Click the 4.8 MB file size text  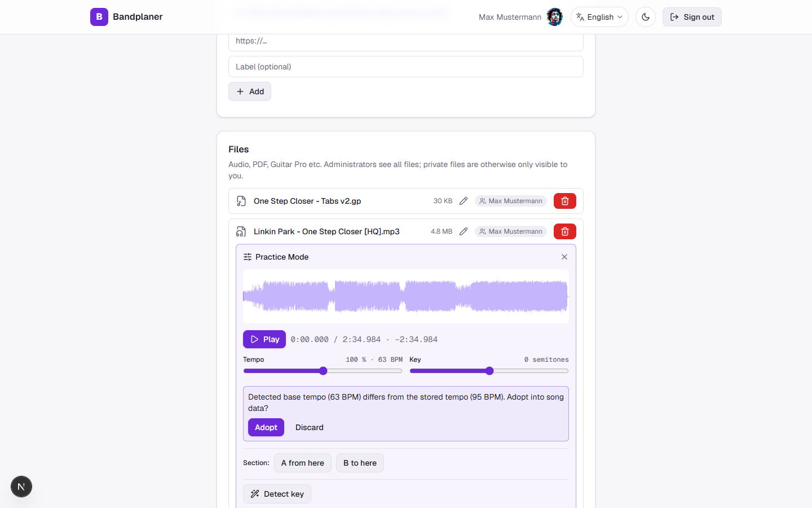point(442,231)
